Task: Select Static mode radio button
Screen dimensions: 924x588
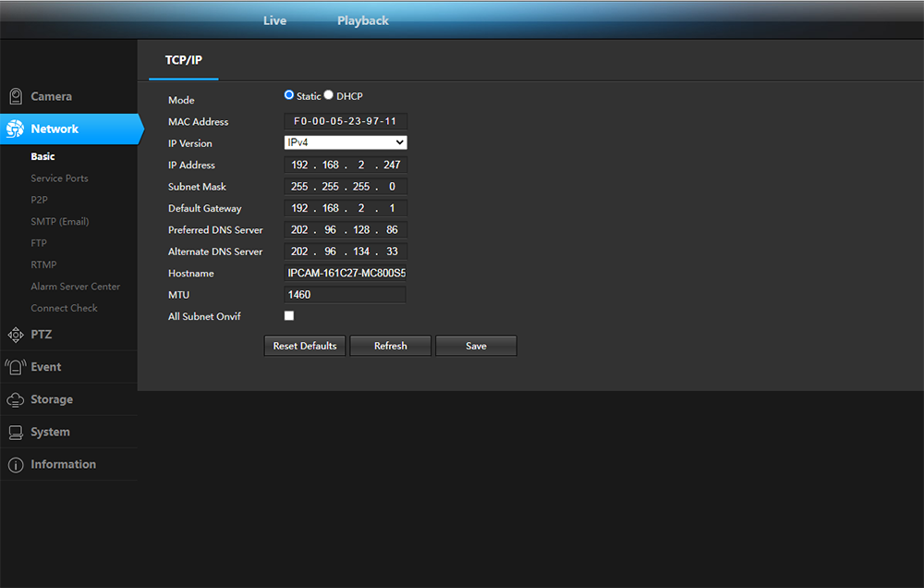Action: pyautogui.click(x=289, y=95)
